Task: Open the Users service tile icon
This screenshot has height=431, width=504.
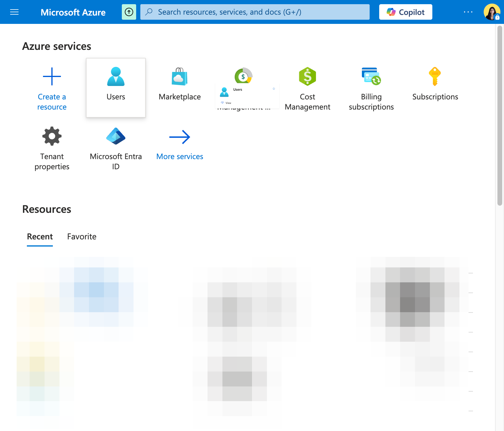Action: point(116,76)
